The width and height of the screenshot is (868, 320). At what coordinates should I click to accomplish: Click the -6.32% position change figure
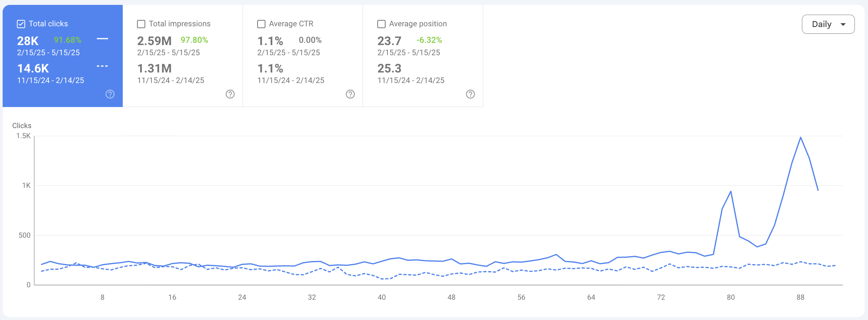pyautogui.click(x=429, y=40)
